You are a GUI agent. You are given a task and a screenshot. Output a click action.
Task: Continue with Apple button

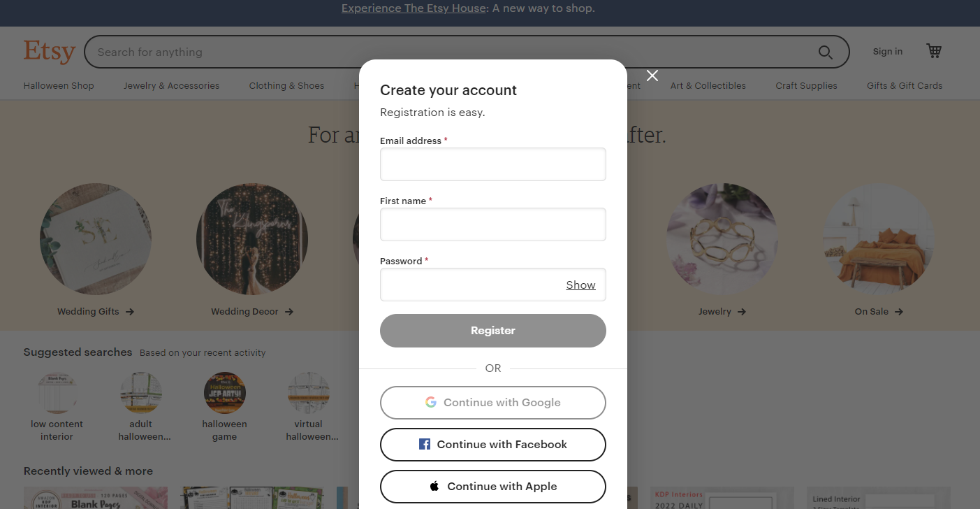pyautogui.click(x=493, y=487)
